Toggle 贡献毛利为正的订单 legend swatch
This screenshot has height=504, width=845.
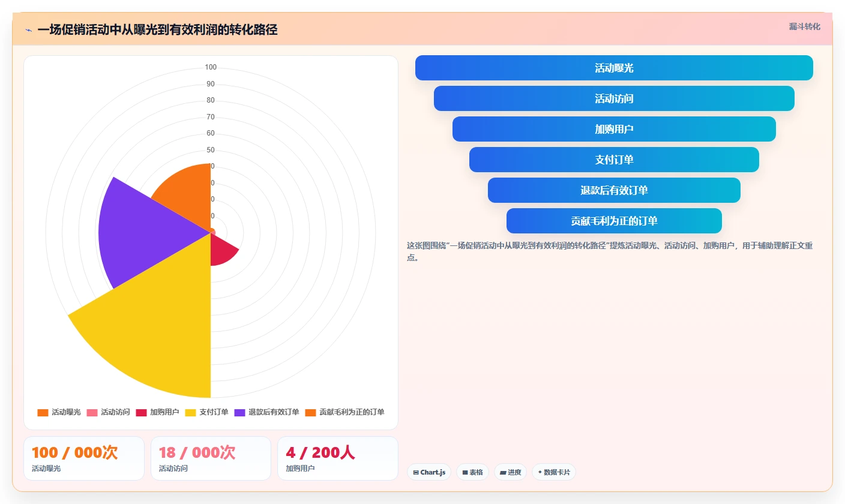click(310, 412)
